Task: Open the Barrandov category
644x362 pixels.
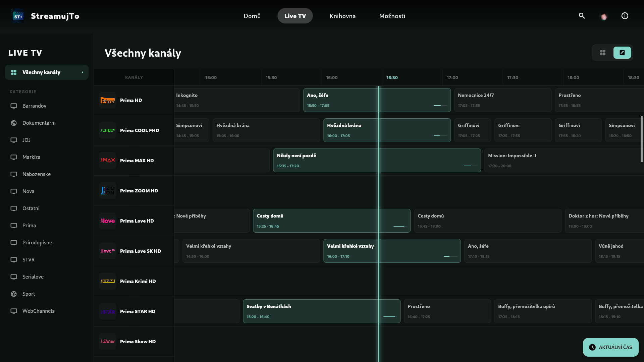Action: (34, 106)
